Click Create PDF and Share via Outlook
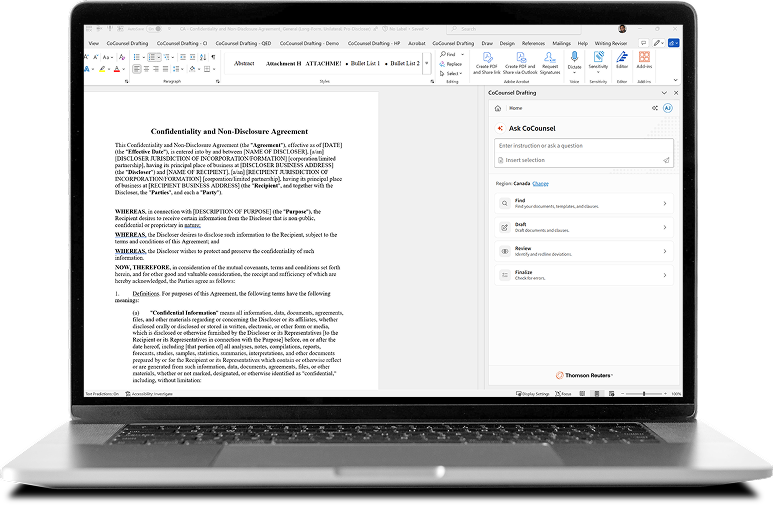The image size is (773, 505). coord(520,63)
